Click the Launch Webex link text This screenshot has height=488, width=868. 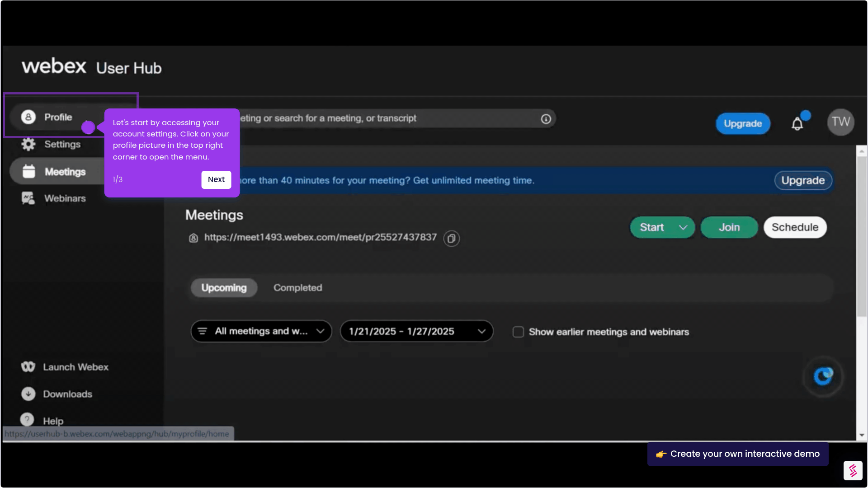point(75,367)
